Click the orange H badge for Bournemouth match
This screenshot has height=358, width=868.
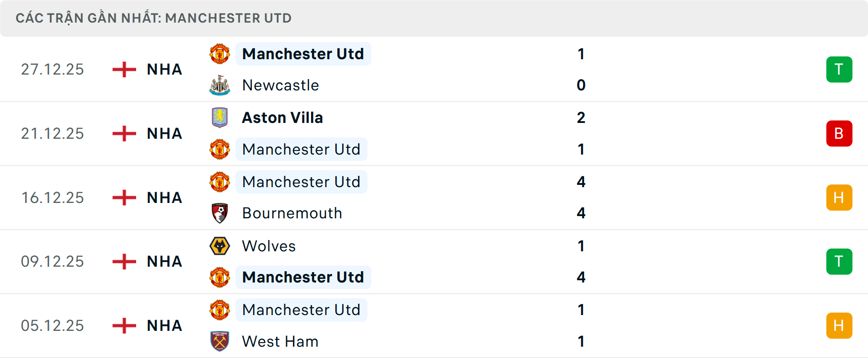coord(839,198)
